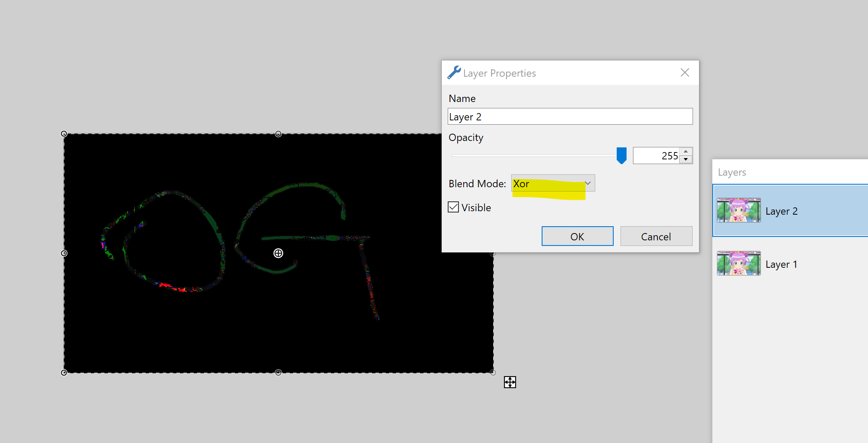868x443 pixels.
Task: Grab the left-middle selection handle
Action: point(64,253)
